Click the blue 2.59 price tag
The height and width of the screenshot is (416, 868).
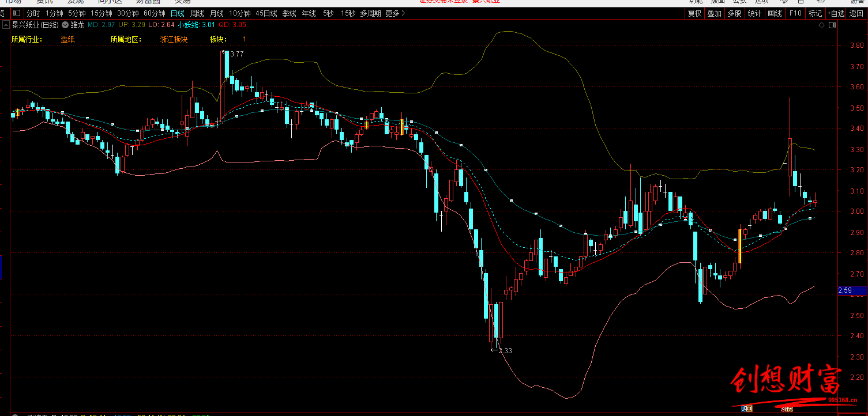click(852, 290)
